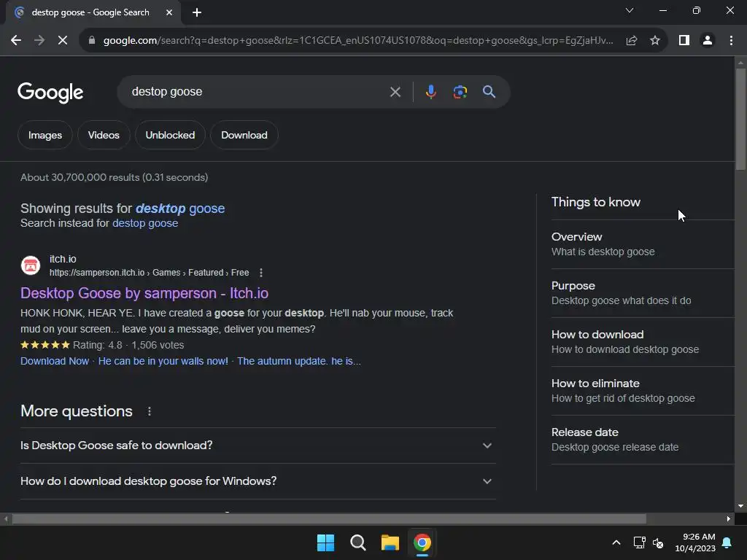The image size is (747, 560).
Task: Share this page icon in address bar
Action: 632,41
